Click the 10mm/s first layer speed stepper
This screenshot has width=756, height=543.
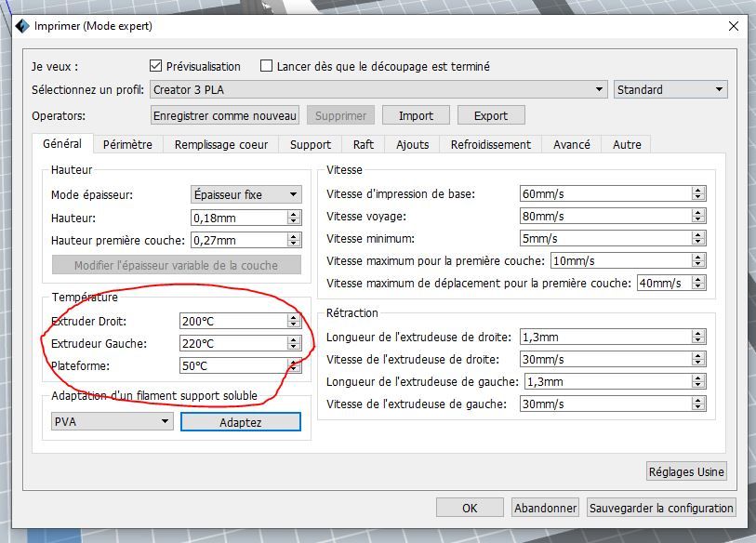coord(698,261)
